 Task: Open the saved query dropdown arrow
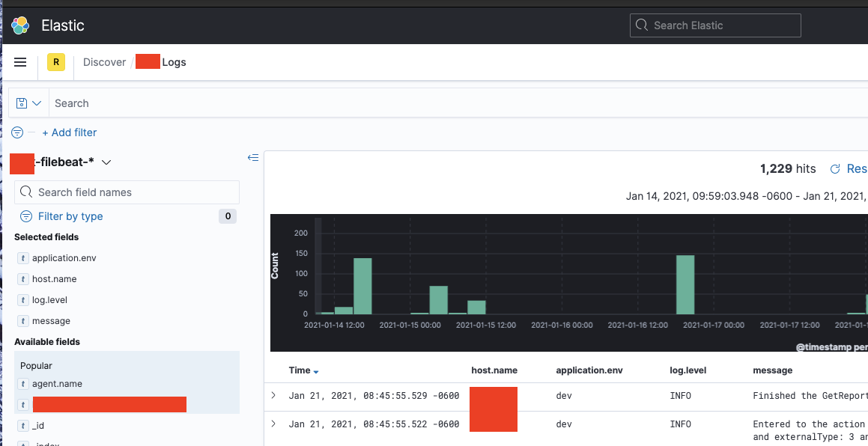click(36, 103)
